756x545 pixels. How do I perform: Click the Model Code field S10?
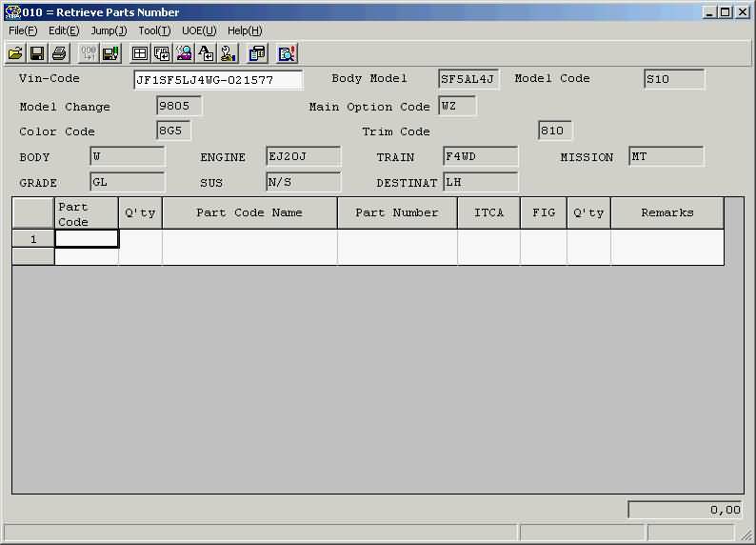click(674, 79)
